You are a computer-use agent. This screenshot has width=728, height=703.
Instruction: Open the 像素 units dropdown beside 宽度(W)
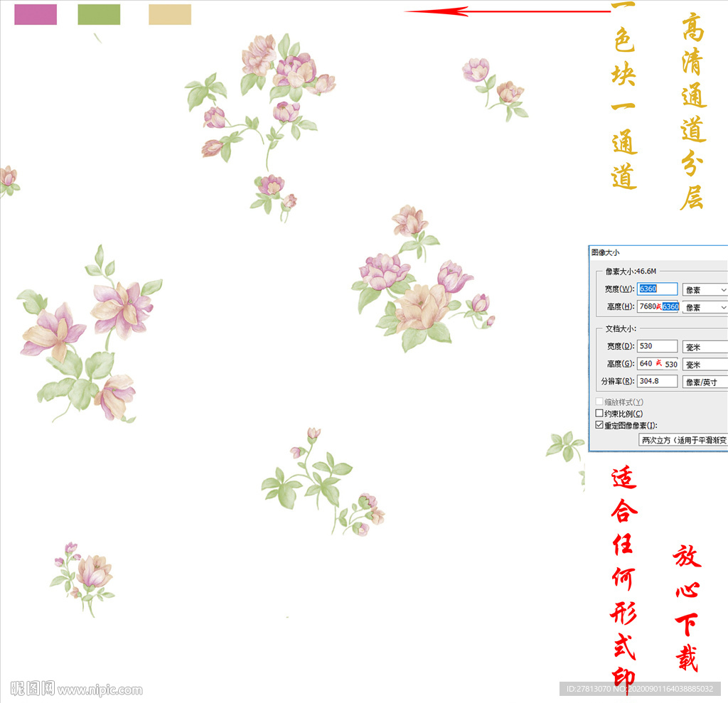click(705, 290)
